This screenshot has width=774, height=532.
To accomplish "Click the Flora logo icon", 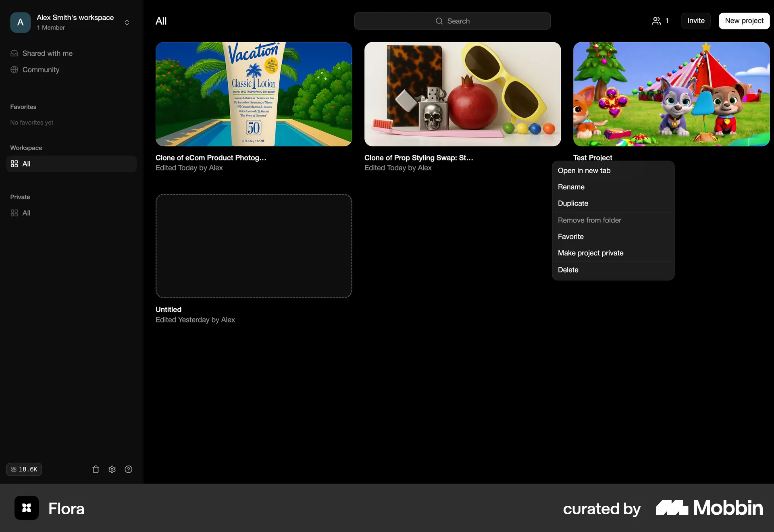I will [26, 508].
